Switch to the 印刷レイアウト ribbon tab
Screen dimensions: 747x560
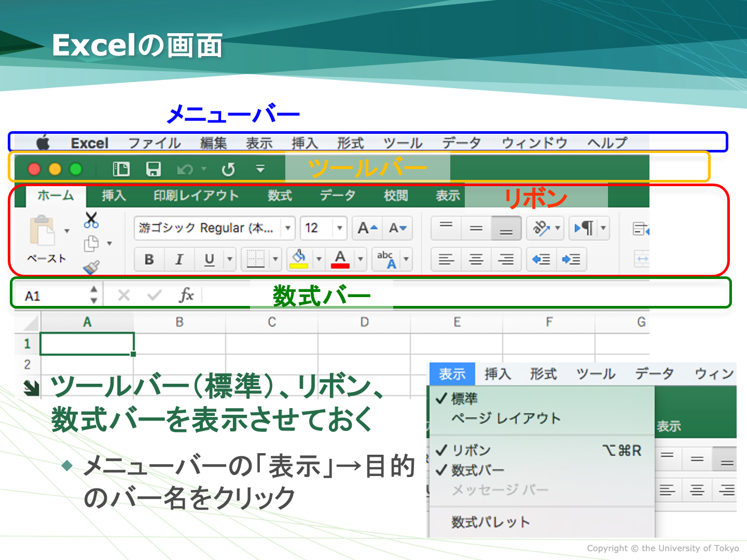click(x=196, y=195)
